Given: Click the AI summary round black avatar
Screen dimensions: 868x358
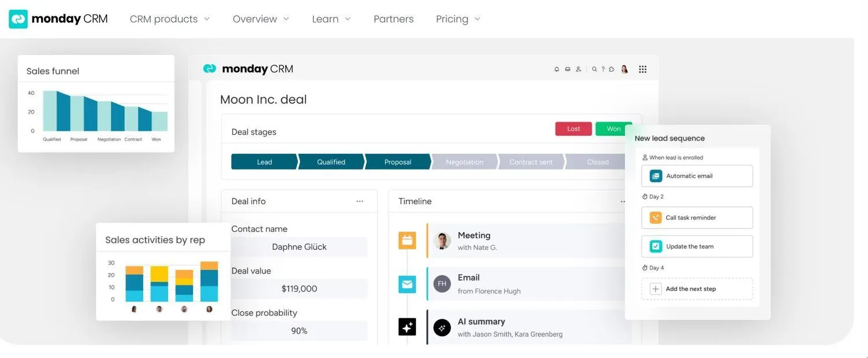Looking at the screenshot, I should 442,327.
